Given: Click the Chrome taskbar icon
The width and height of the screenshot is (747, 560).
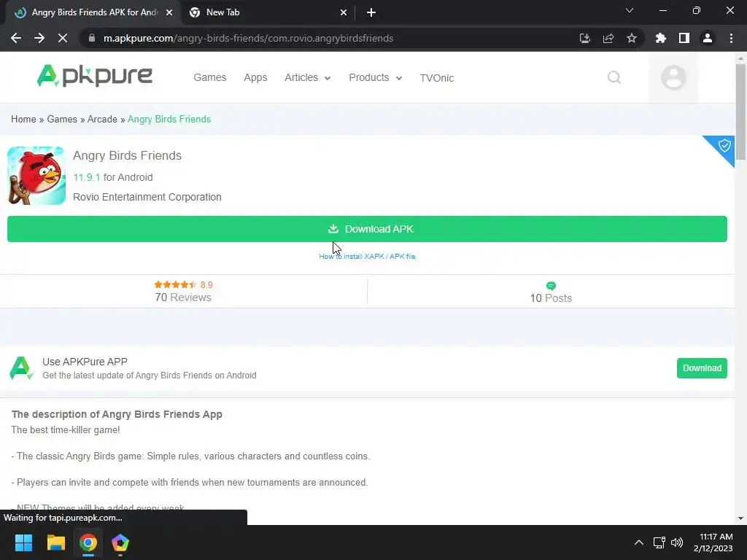Looking at the screenshot, I should click(x=88, y=542).
